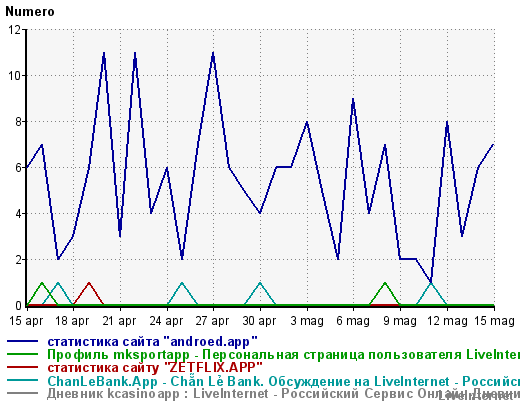This screenshot has height=405, width=520.
Task: Click the Numero axis title
Action: pyautogui.click(x=30, y=12)
